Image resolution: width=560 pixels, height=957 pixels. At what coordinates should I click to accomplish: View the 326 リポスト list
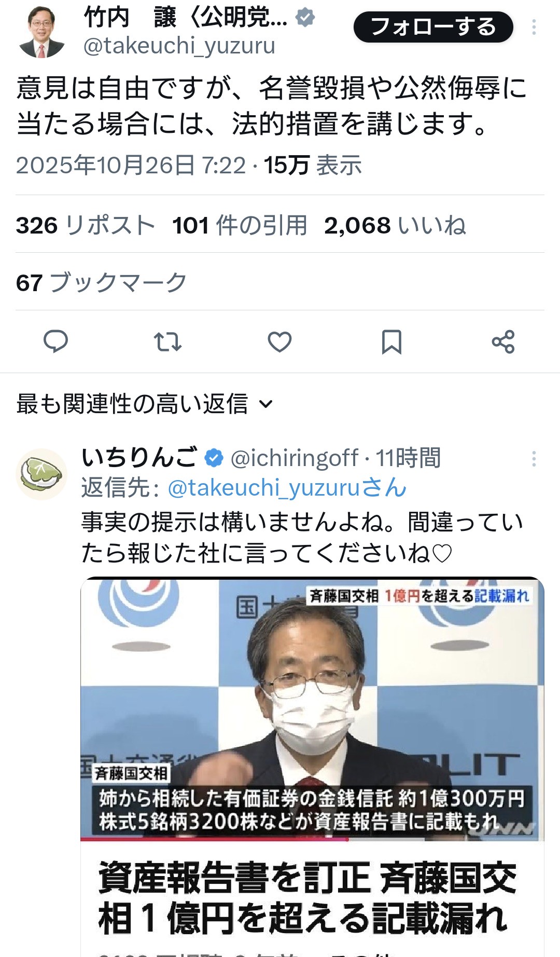pyautogui.click(x=86, y=226)
